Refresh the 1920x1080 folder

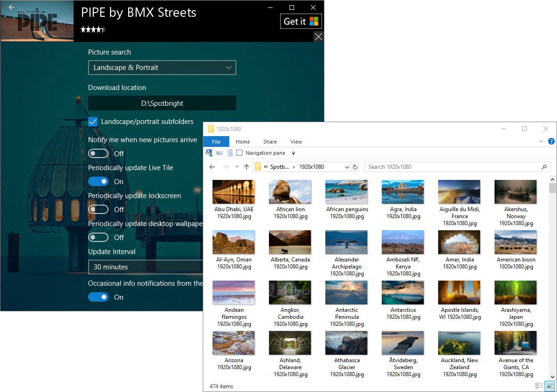355,167
